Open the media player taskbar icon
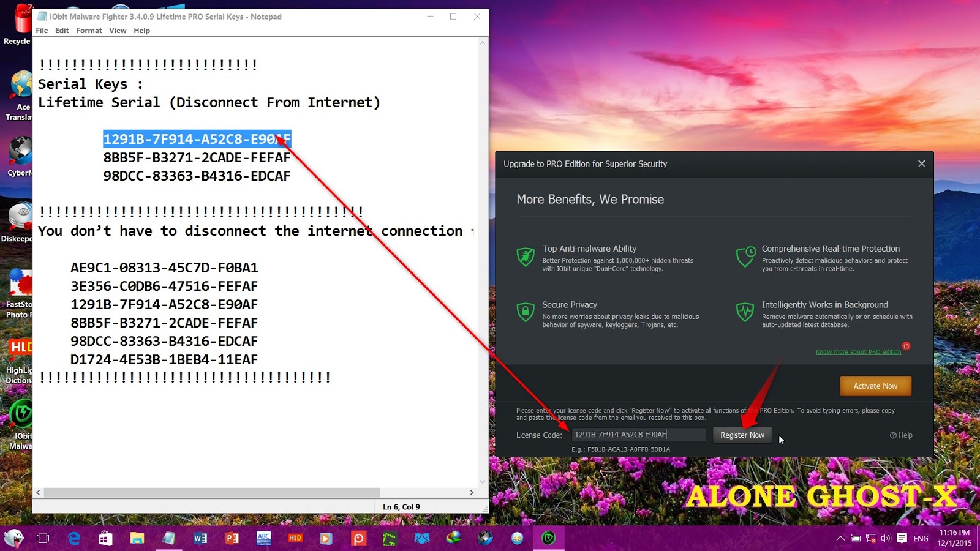 (326, 538)
